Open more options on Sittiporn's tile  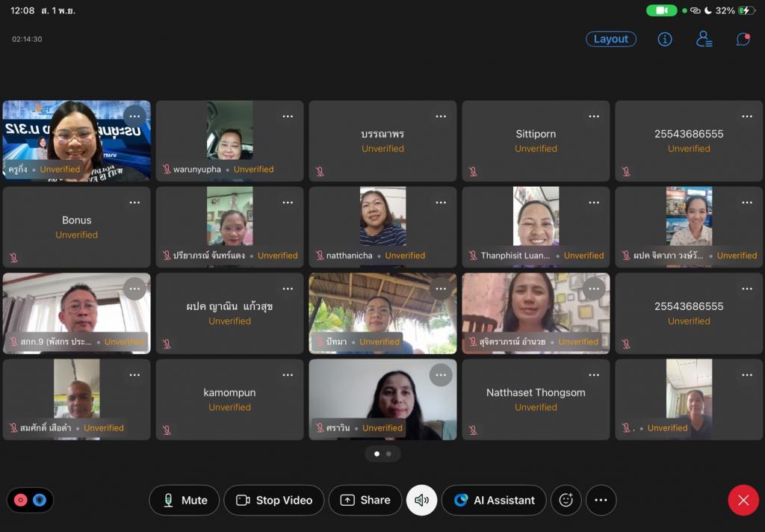pos(594,117)
